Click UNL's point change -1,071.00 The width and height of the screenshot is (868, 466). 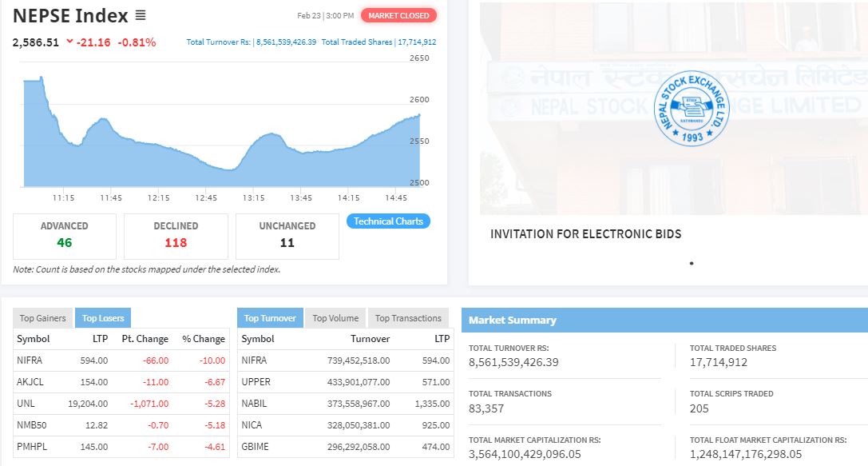149,404
